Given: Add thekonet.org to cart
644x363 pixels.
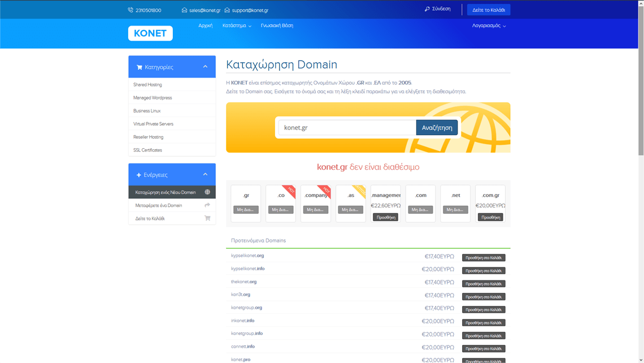Looking at the screenshot, I should pyautogui.click(x=484, y=284).
